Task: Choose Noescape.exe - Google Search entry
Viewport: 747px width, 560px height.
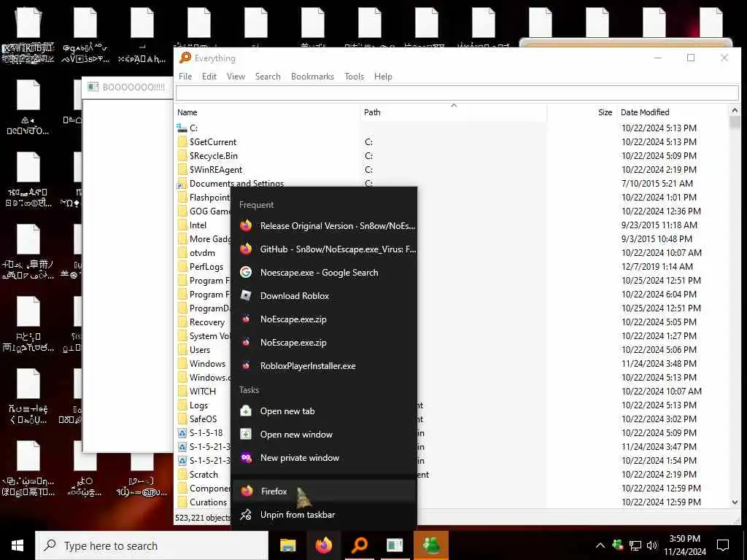Action: [x=324, y=273]
